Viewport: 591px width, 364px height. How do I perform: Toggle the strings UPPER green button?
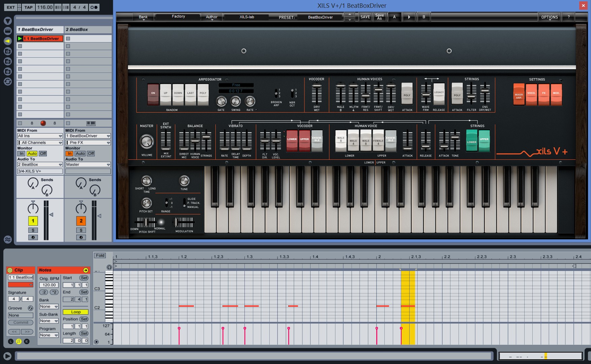484,140
